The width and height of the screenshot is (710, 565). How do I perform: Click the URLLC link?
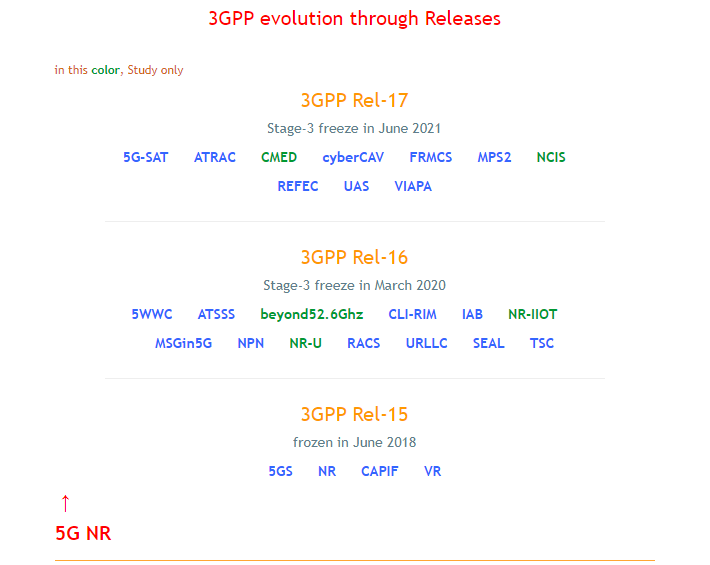pos(427,343)
